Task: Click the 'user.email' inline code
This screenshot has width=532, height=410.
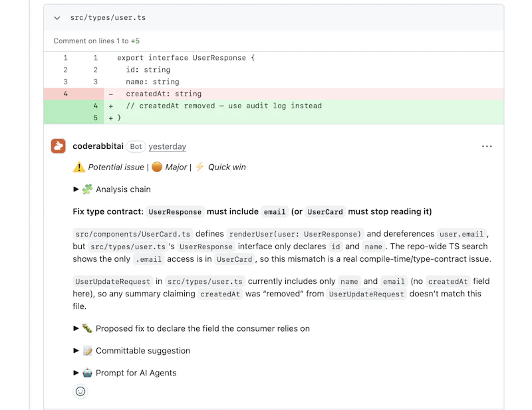Action: 462,234
